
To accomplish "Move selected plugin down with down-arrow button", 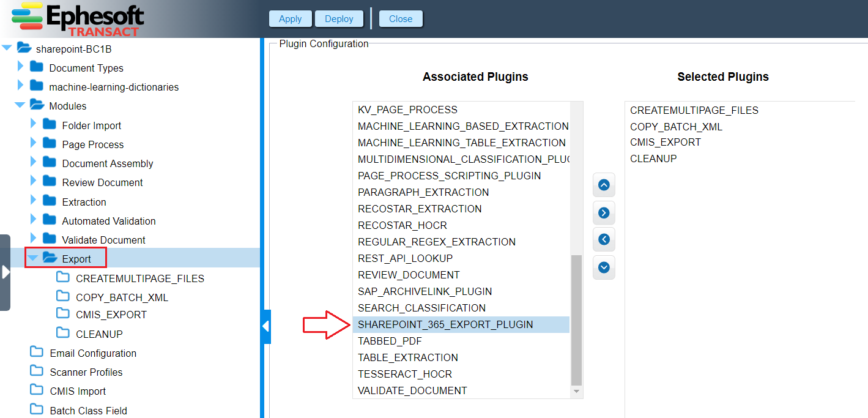I will tap(604, 267).
